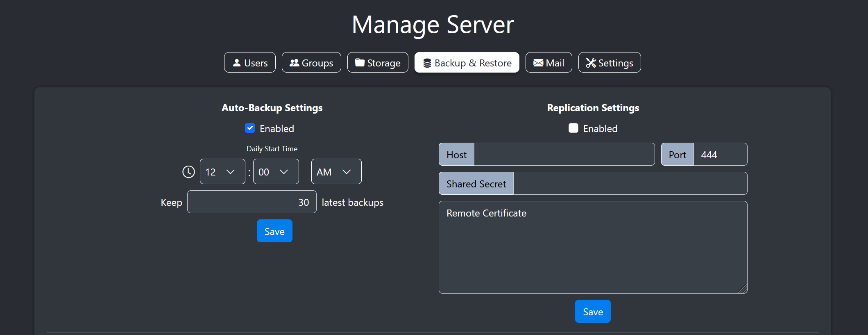Screen dimensions: 868x335
Task: Open the Groups tab
Action: pyautogui.click(x=311, y=63)
